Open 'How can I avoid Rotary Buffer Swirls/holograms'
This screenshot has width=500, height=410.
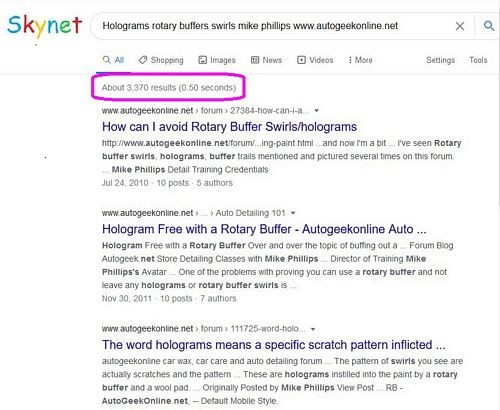click(x=229, y=127)
